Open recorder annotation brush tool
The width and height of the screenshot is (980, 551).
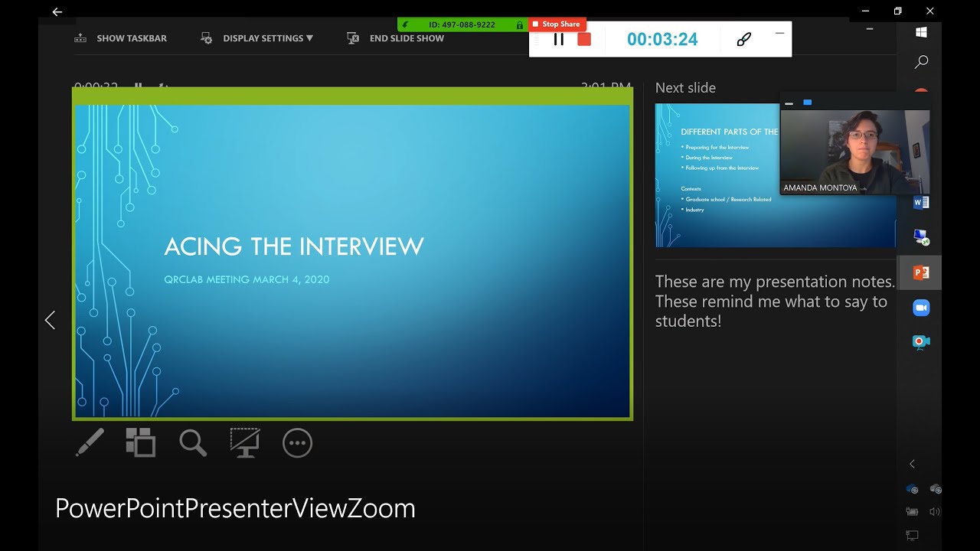[x=743, y=40]
